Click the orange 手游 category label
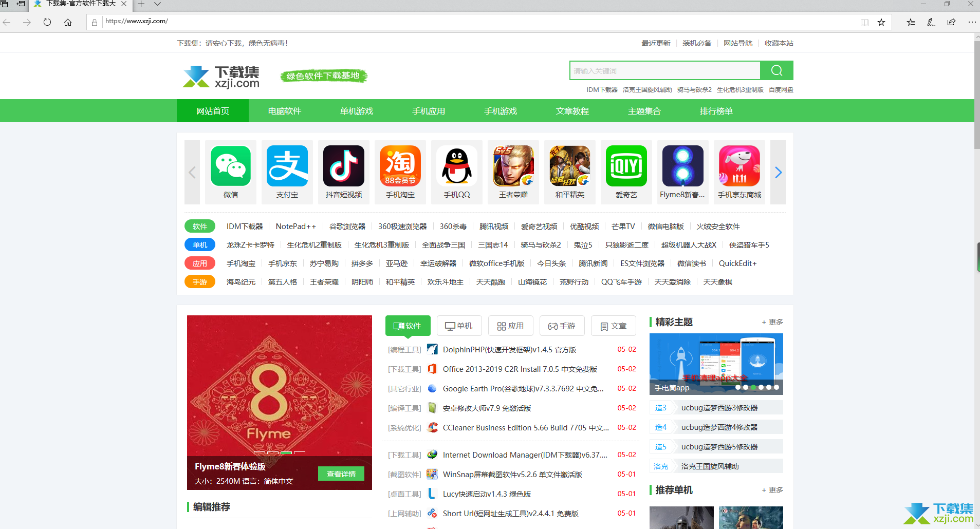The width and height of the screenshot is (980, 529). [x=200, y=282]
